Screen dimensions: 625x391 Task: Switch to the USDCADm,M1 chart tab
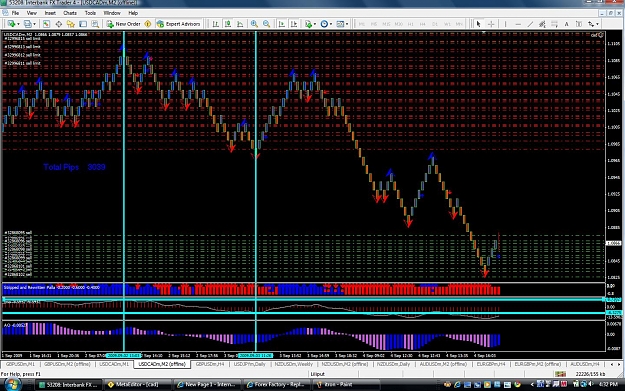coord(114,364)
